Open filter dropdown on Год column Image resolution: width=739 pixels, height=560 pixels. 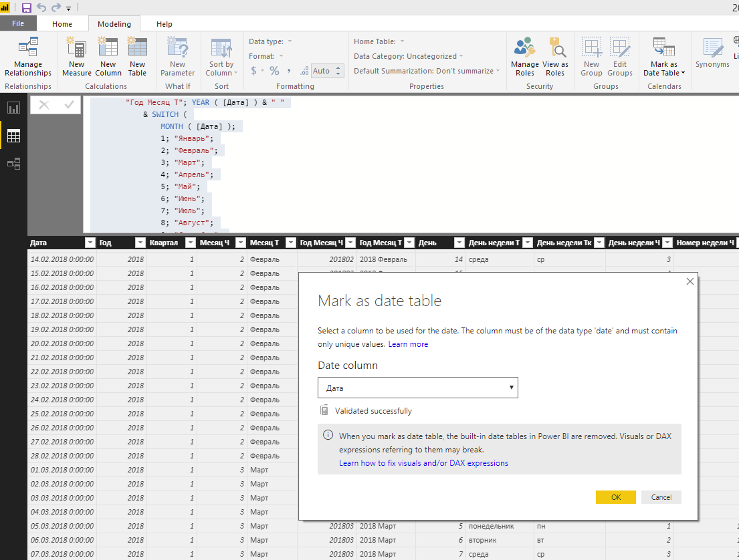tap(140, 243)
